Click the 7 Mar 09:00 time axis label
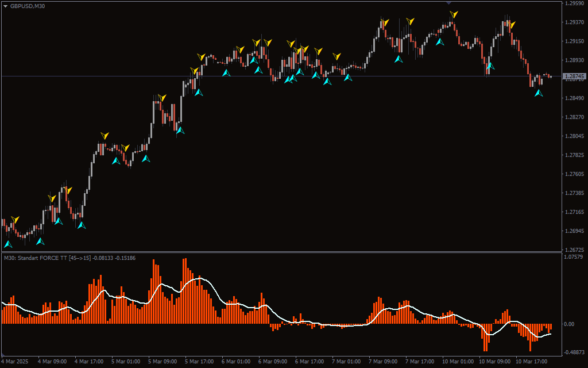The height and width of the screenshot is (368, 588). [x=383, y=362]
